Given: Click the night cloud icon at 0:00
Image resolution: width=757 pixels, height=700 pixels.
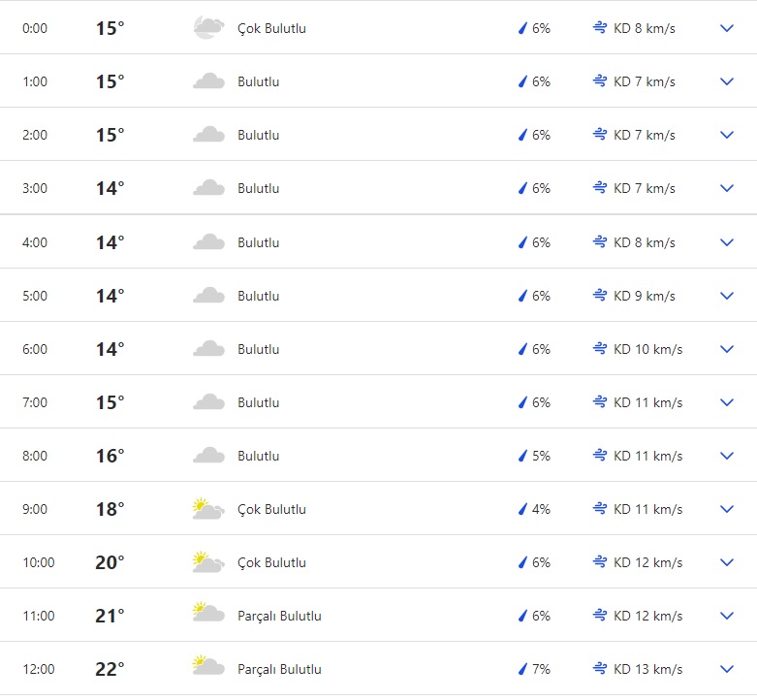Looking at the screenshot, I should (208, 28).
